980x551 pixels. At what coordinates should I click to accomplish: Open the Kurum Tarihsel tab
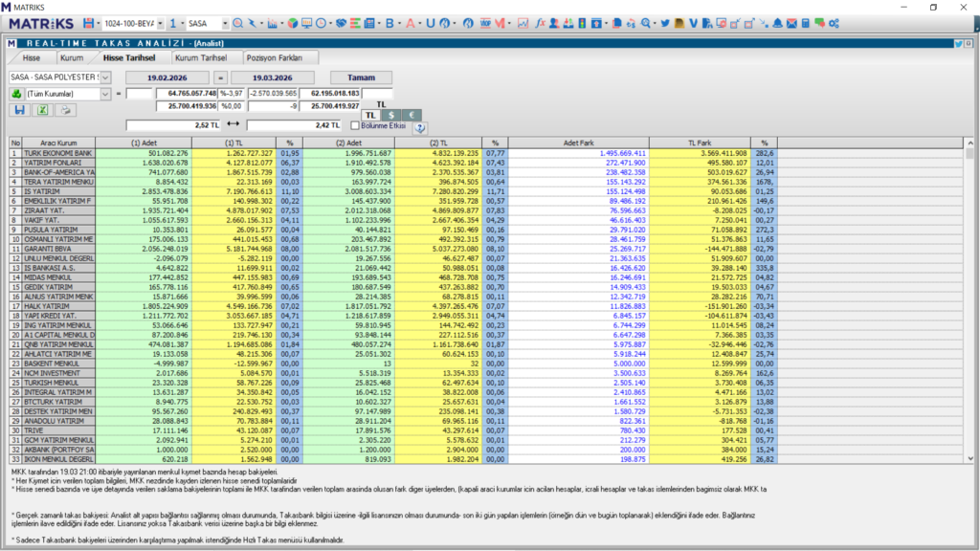coord(201,57)
